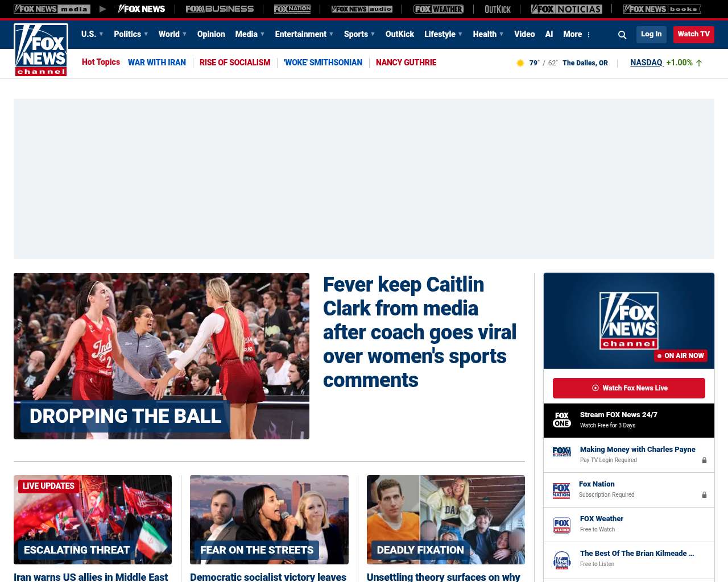Open the AI section

click(549, 34)
